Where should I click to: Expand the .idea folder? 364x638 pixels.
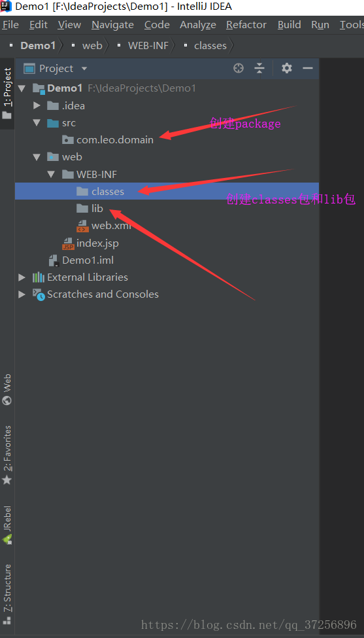pyautogui.click(x=37, y=106)
